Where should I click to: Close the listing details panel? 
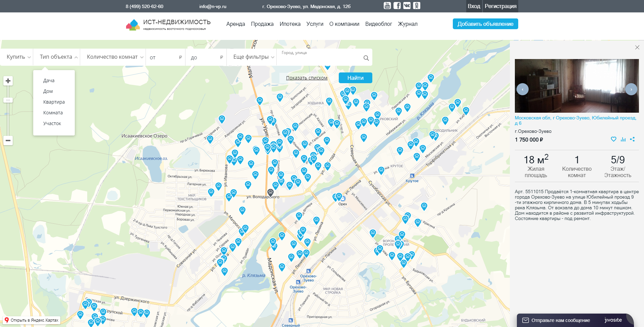click(637, 47)
